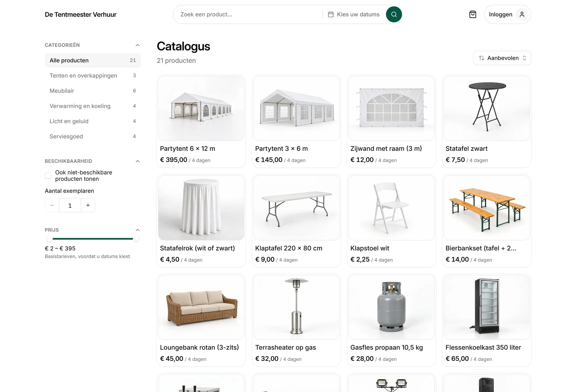Decrease the Aantal exemplaren with the minus button

[52, 205]
